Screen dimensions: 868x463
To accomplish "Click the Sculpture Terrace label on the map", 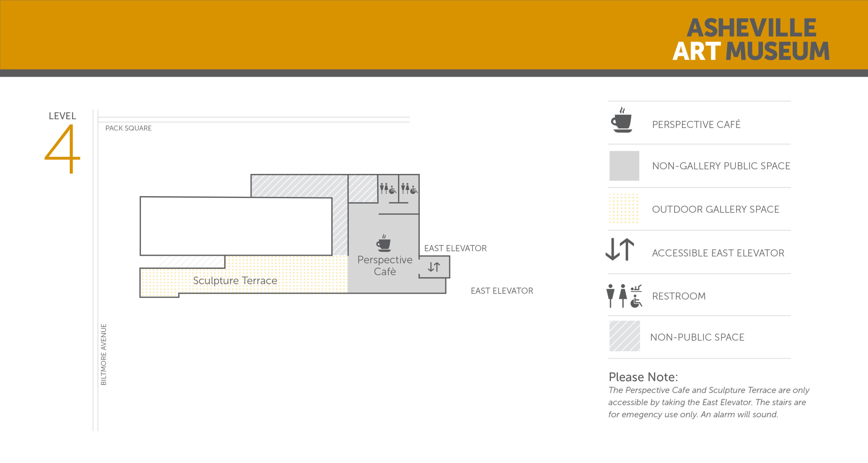I will point(235,281).
